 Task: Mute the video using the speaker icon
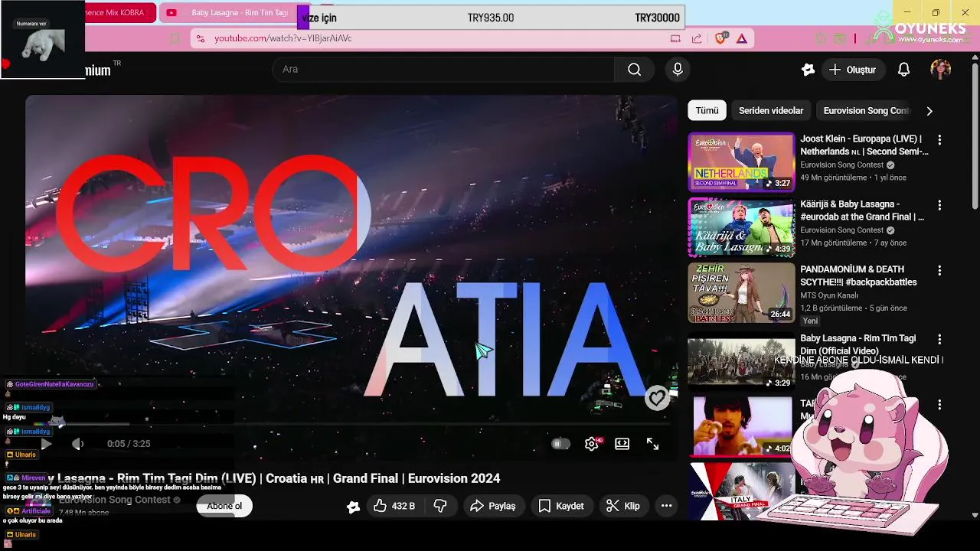[77, 444]
